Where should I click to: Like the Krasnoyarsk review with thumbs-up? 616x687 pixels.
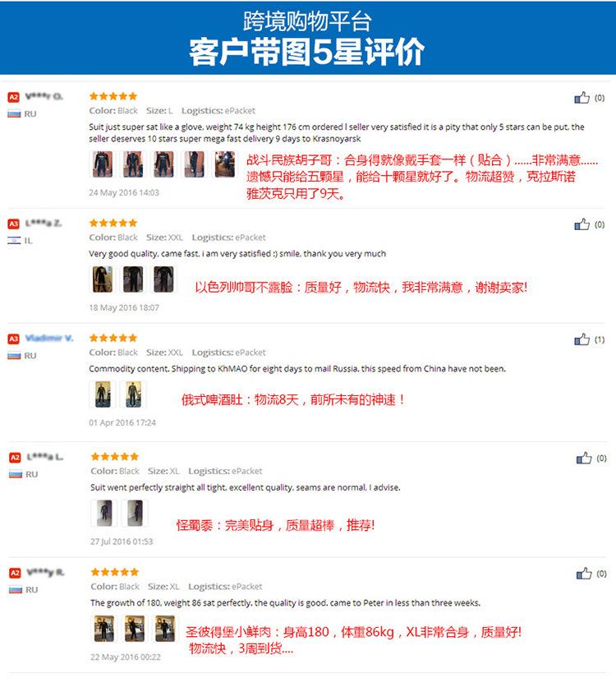click(x=582, y=97)
